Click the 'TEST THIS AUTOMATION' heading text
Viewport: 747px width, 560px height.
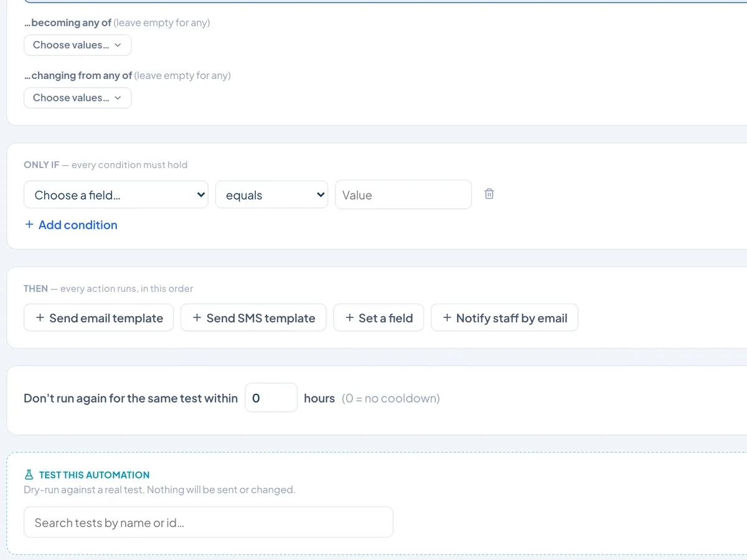pos(95,475)
